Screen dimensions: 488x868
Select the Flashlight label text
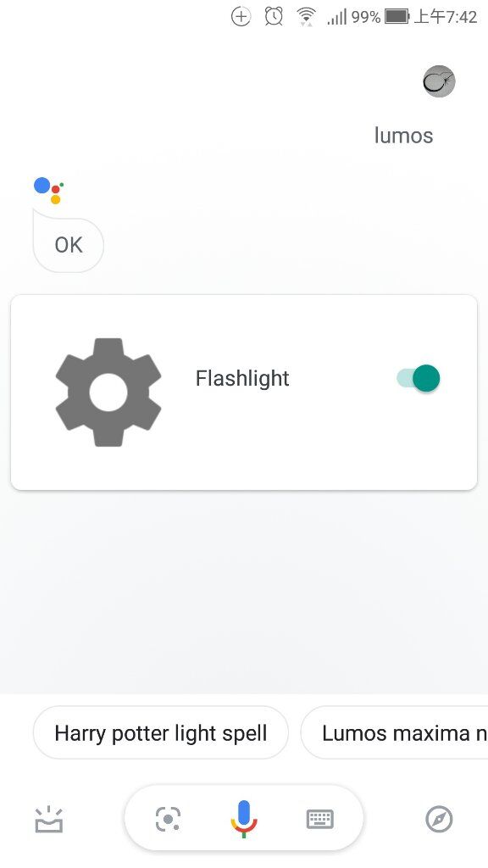[242, 378]
